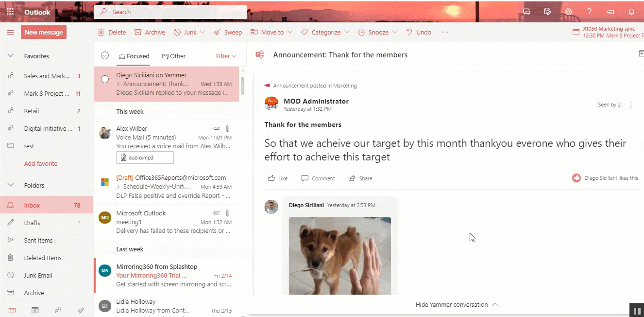Click the Delete trash icon in toolbar
This screenshot has height=317, width=644.
coord(101,33)
